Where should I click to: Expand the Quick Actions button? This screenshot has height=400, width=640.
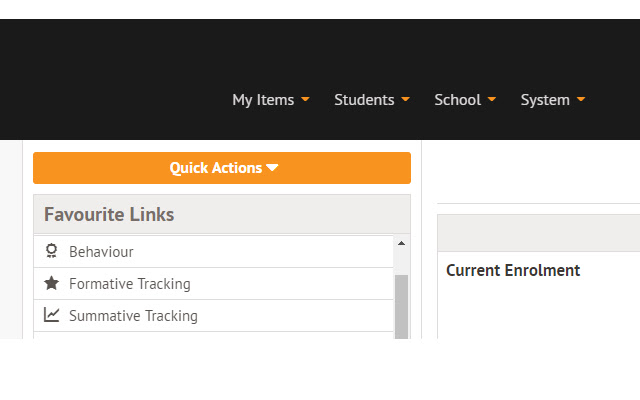222,168
